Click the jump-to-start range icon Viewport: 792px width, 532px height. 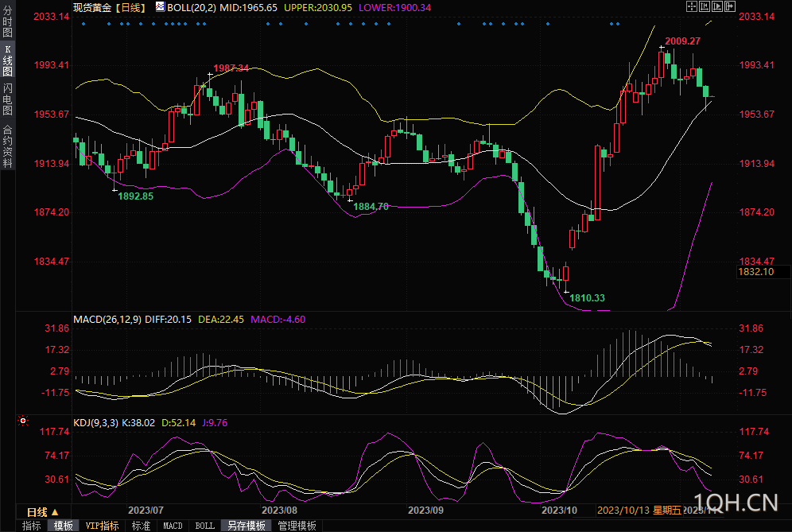[x=705, y=6]
